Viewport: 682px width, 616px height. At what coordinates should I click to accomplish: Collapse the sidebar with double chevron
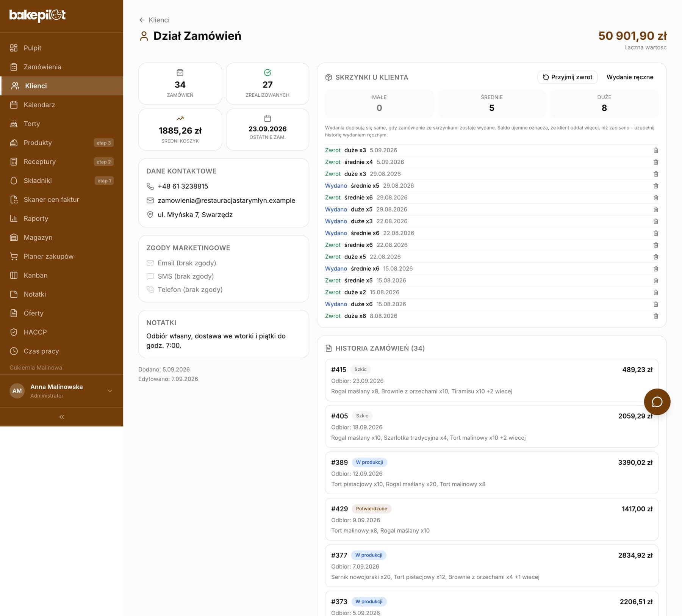pos(61,417)
